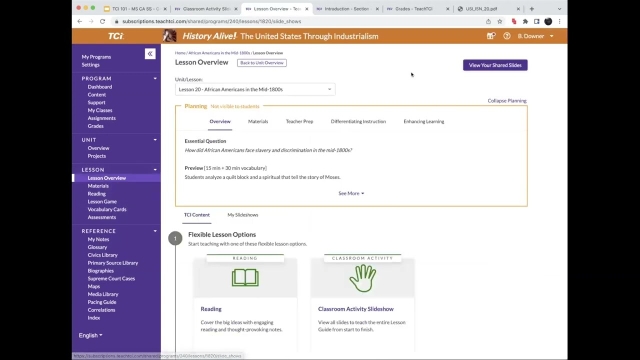The height and width of the screenshot is (360, 640).
Task: Open the Unit/Lesson selector dropdown
Action: click(x=255, y=89)
